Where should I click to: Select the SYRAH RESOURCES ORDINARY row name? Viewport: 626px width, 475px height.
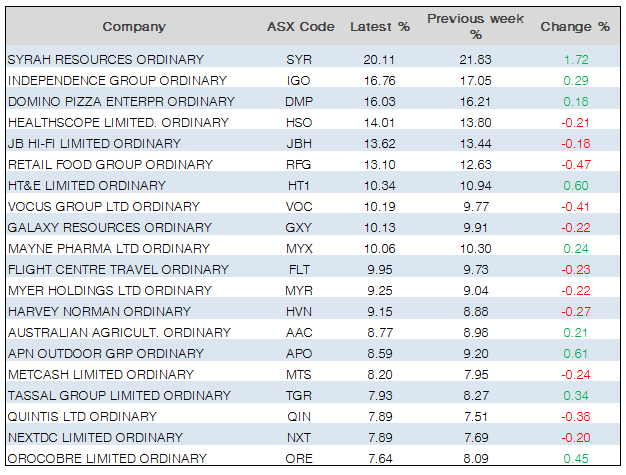105,60
